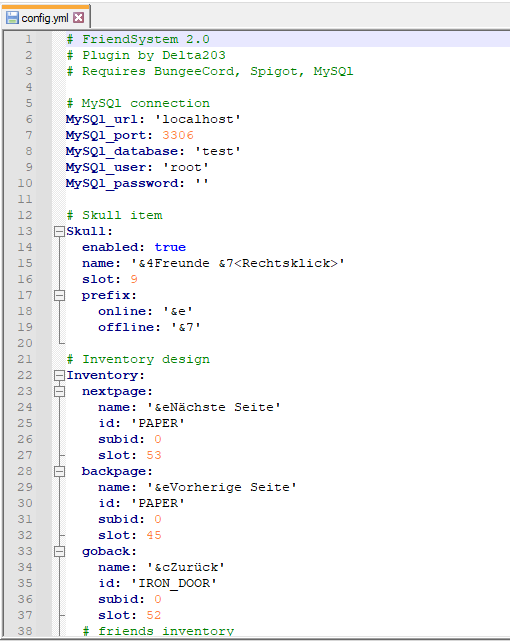
Task: Click the 'test' database value
Action: (218, 151)
